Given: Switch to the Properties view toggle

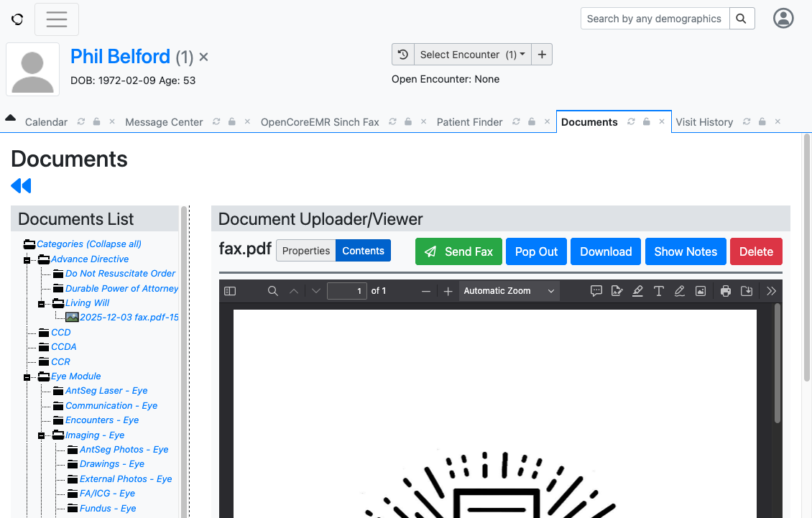Looking at the screenshot, I should coord(305,251).
